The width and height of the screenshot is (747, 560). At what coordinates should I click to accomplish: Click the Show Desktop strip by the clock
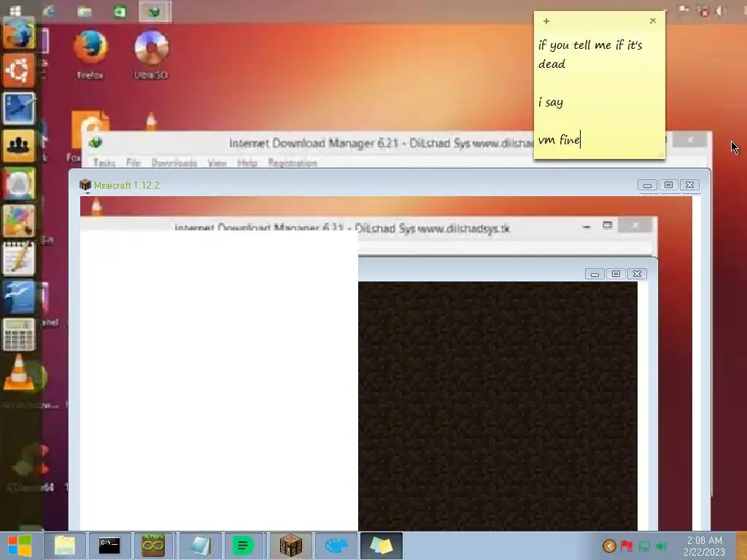coord(741,546)
